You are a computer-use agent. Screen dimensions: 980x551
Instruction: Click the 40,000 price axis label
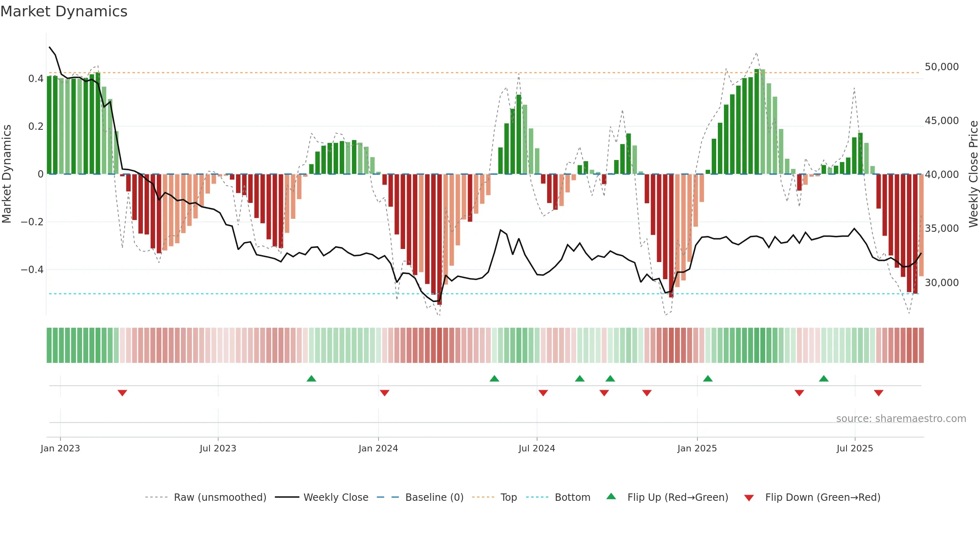pos(942,175)
